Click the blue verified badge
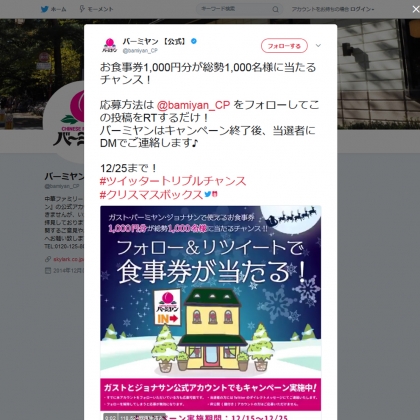The height and width of the screenshot is (420, 420). pos(194,41)
